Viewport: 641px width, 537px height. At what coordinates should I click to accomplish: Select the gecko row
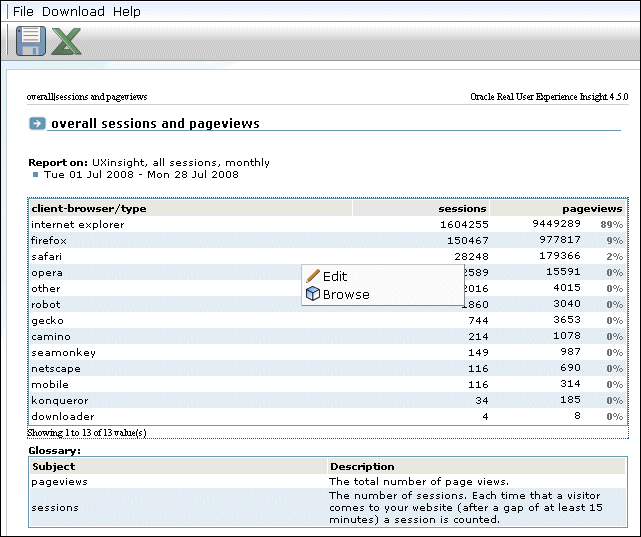coord(328,320)
